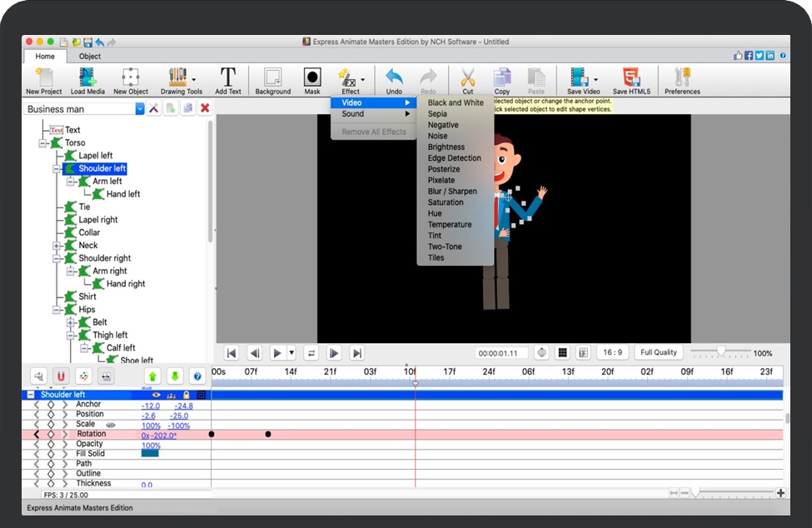Click the Full Quality button
Viewport: 812px width, 528px height.
tap(658, 351)
